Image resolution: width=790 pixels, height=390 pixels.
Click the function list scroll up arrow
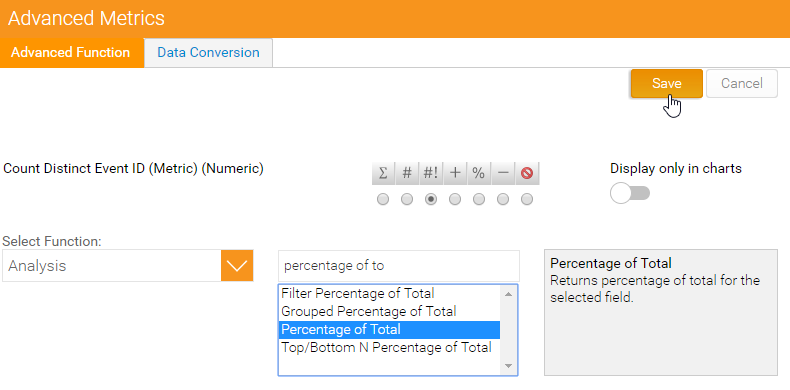click(x=508, y=294)
